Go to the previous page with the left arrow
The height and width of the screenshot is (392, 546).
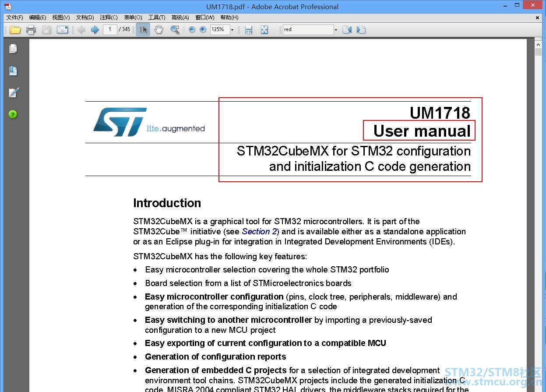(x=81, y=30)
